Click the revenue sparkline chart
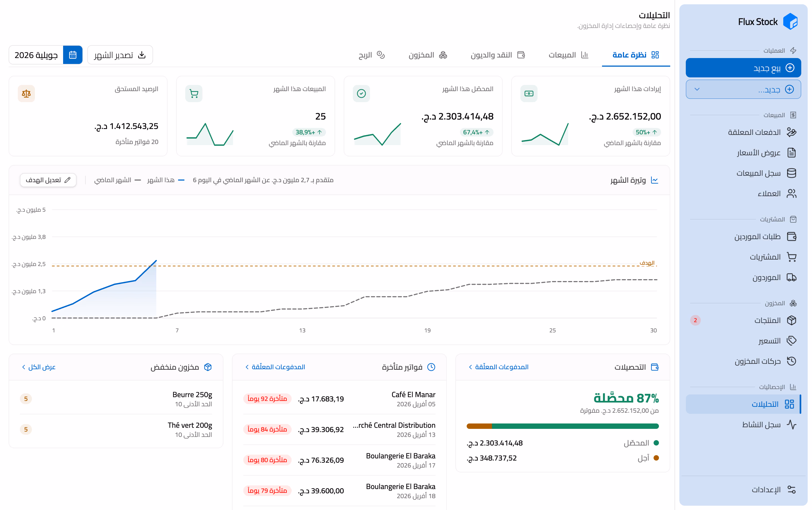This screenshot has width=812, height=510. pyautogui.click(x=545, y=134)
